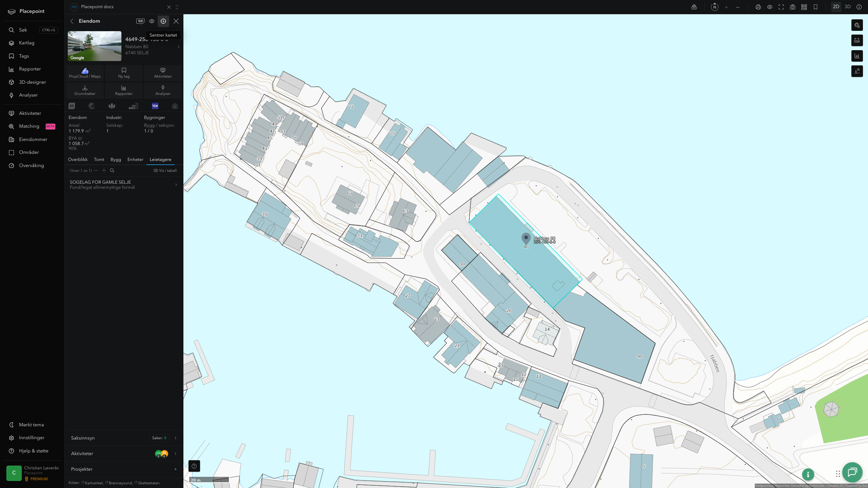The height and width of the screenshot is (488, 868).
Task: Zoom out the map with minus
Action: [x=738, y=7]
